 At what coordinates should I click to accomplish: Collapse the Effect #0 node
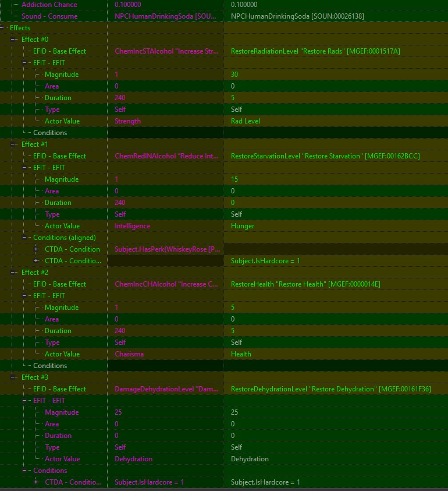click(x=13, y=40)
